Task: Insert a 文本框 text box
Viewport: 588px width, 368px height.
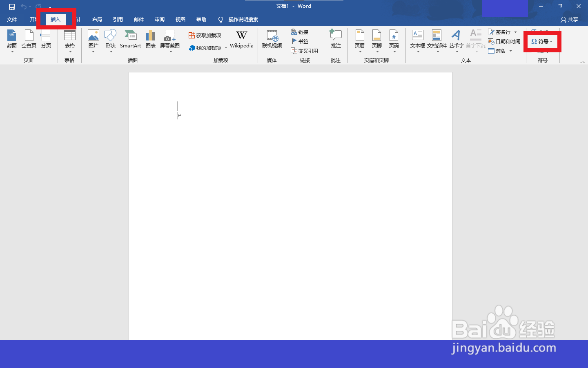Action: coord(418,40)
